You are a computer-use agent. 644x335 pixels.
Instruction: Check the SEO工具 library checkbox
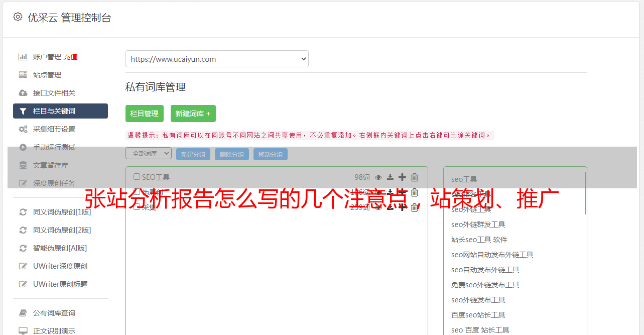(137, 177)
